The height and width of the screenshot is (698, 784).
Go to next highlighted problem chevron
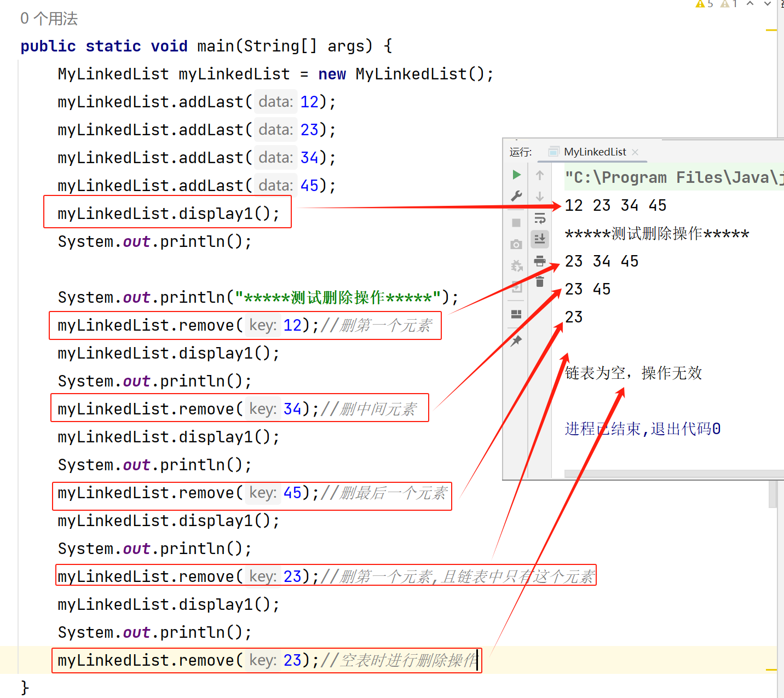click(768, 3)
